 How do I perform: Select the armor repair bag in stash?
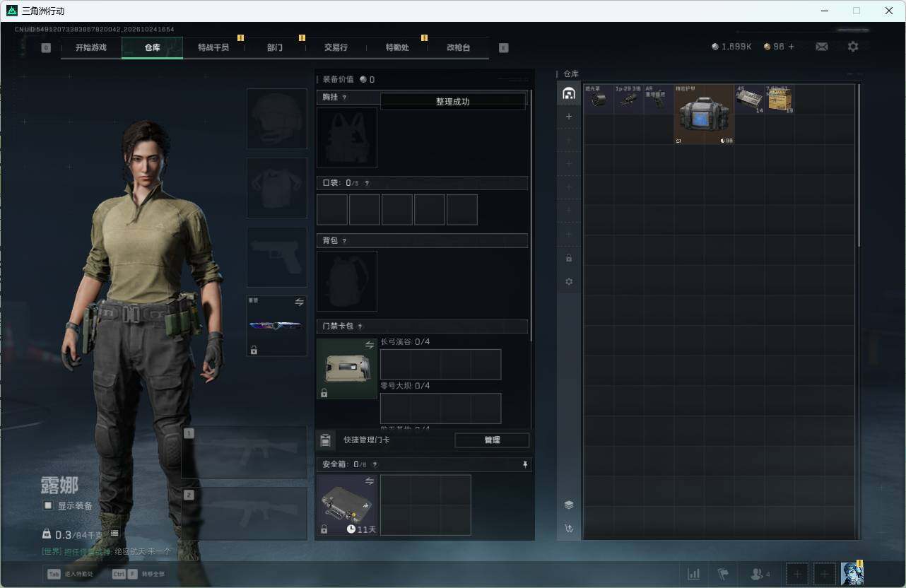pyautogui.click(x=705, y=114)
